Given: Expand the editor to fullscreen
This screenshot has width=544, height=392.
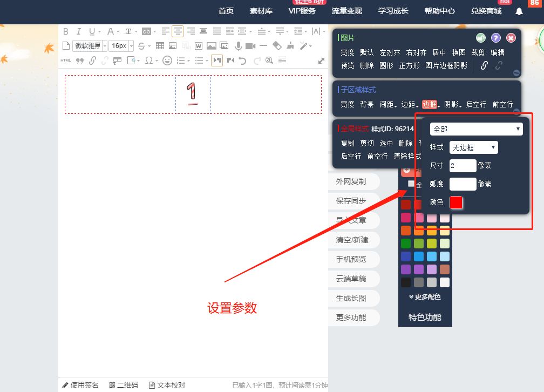Looking at the screenshot, I should pyautogui.click(x=322, y=60).
